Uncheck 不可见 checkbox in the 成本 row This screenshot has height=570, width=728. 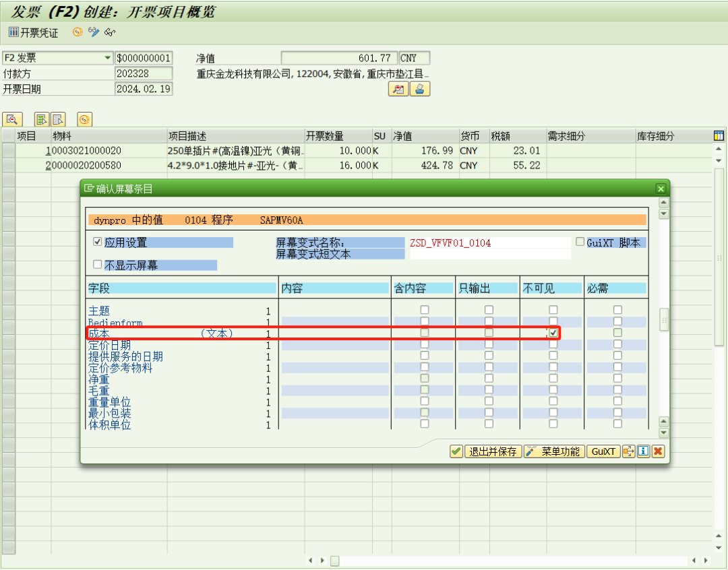point(553,333)
